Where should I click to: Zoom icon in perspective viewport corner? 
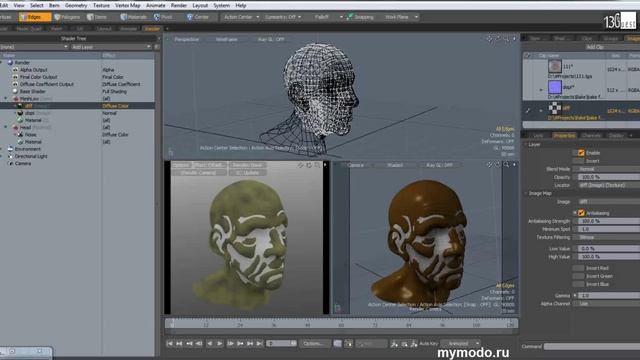coord(506,39)
